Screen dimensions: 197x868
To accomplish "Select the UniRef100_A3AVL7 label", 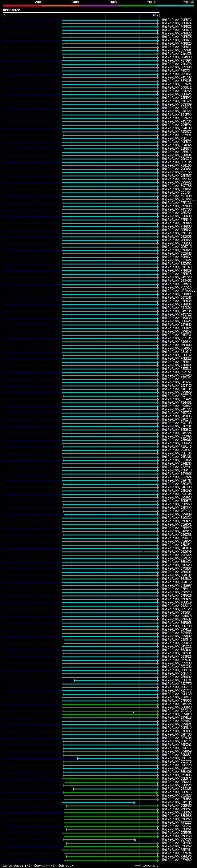I will coord(177,697).
